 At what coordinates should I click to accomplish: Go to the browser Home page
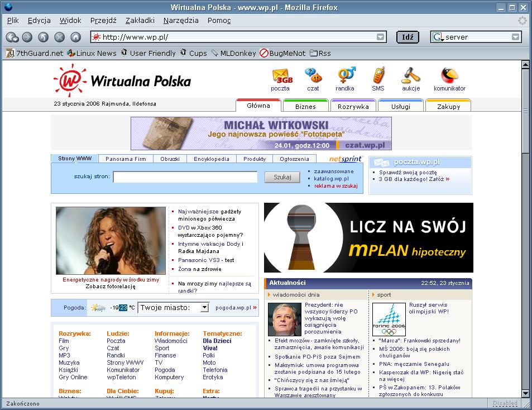[x=76, y=37]
